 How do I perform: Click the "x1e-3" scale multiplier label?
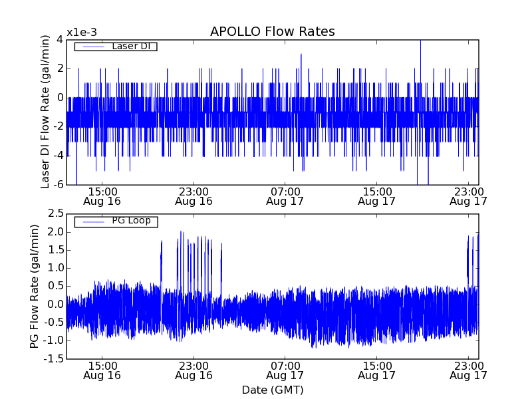coord(82,33)
